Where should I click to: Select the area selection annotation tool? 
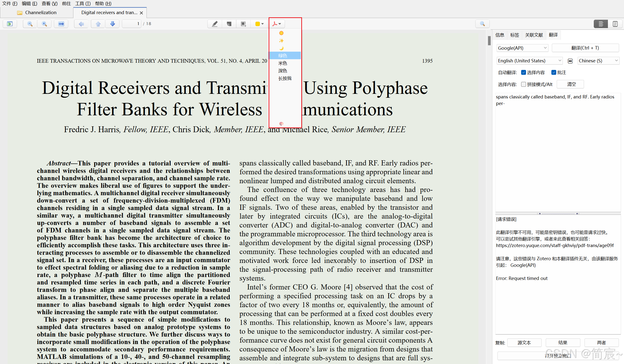tap(243, 24)
